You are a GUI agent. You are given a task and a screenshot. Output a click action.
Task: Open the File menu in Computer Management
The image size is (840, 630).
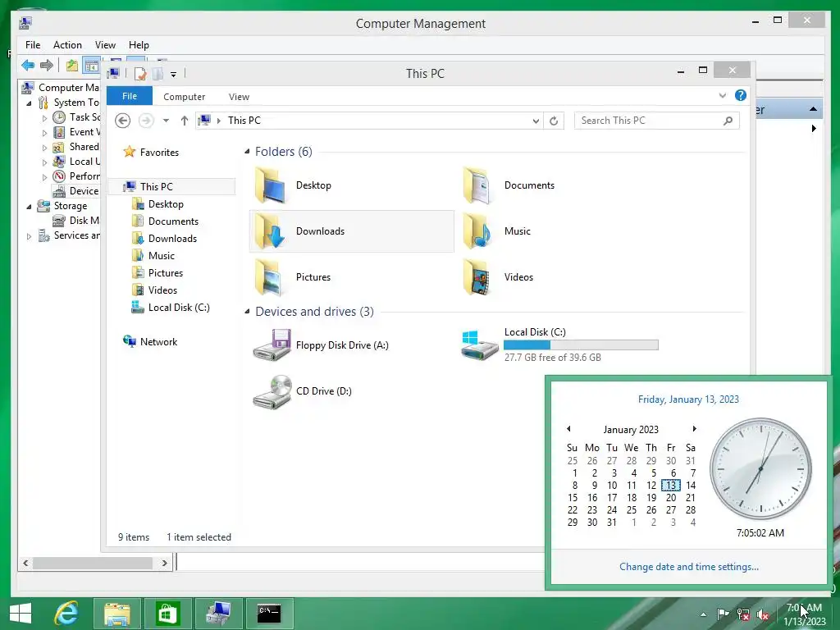coord(33,45)
